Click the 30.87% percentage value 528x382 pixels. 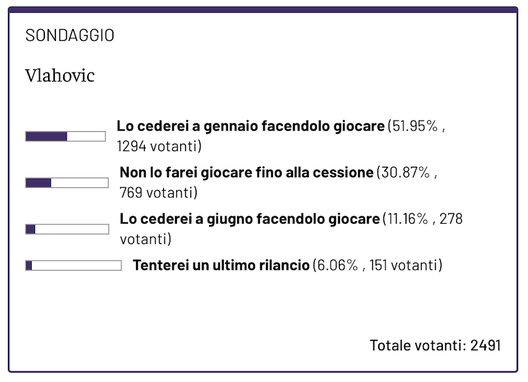tap(405, 172)
